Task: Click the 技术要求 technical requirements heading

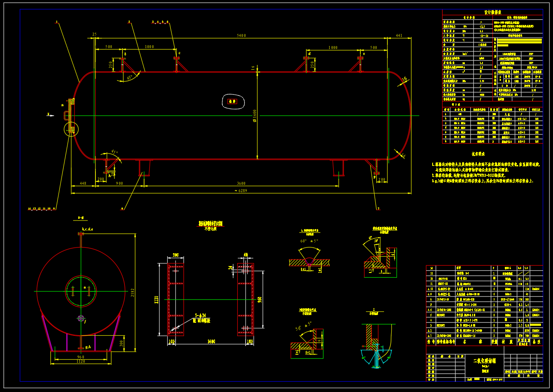Action: pyautogui.click(x=478, y=153)
